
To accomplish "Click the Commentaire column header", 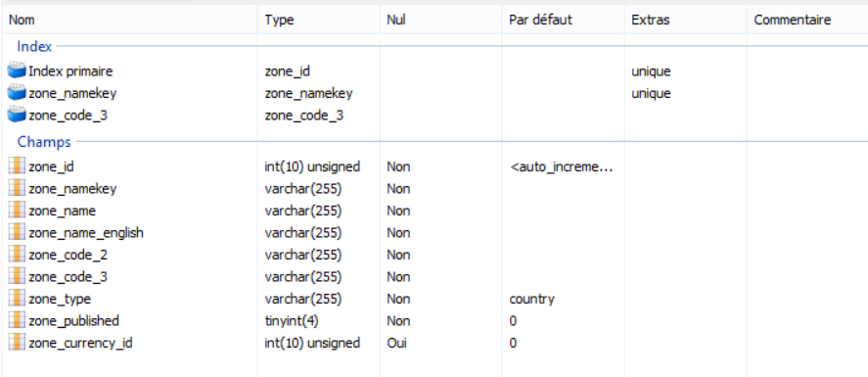I will point(807,20).
